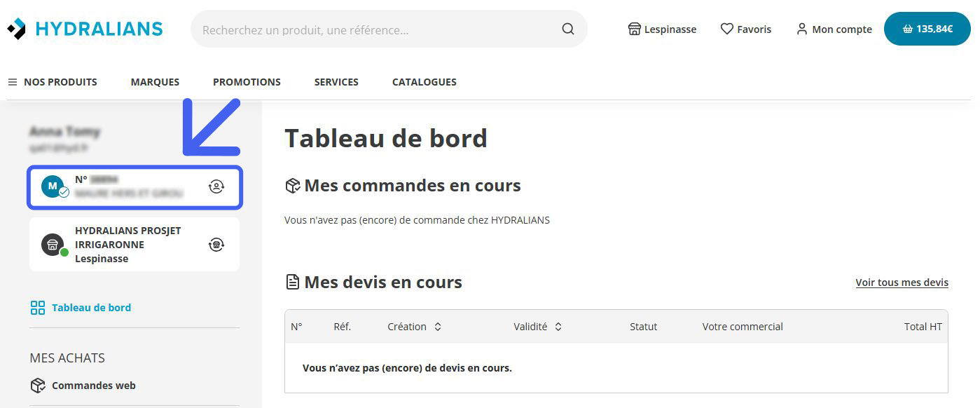Open the Catalogues menu

point(425,82)
